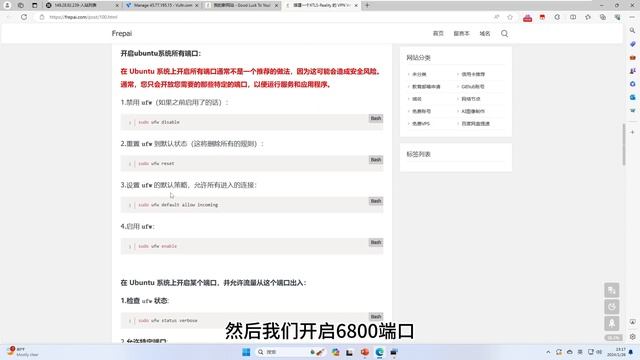Open a new tab with the plus button

[367, 5]
